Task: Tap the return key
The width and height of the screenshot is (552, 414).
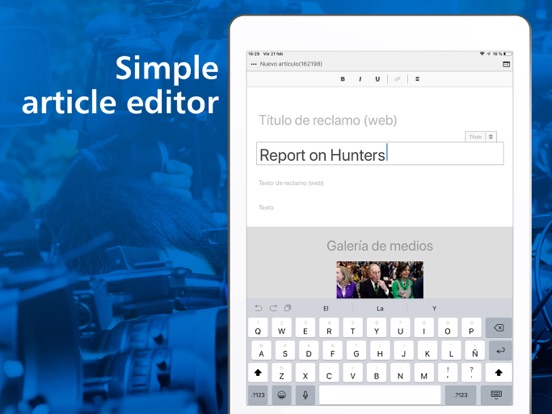Action: pos(500,351)
